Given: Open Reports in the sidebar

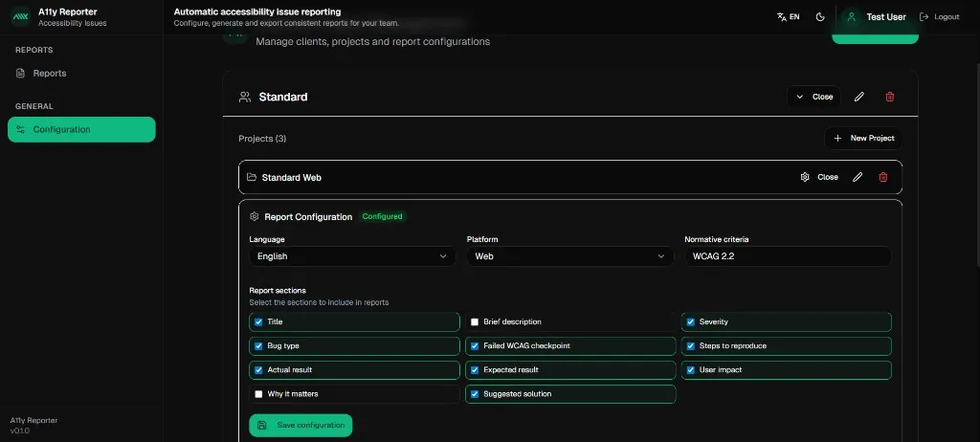Looking at the screenshot, I should coord(50,74).
